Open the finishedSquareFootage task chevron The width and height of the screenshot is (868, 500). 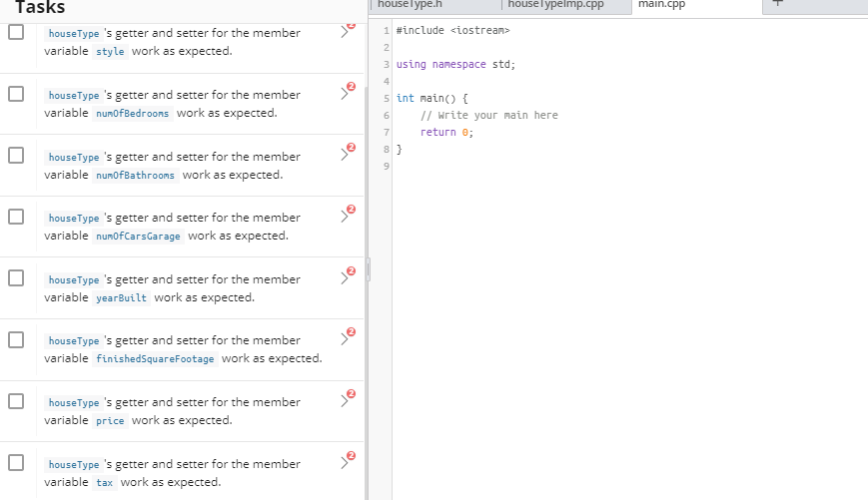point(345,339)
